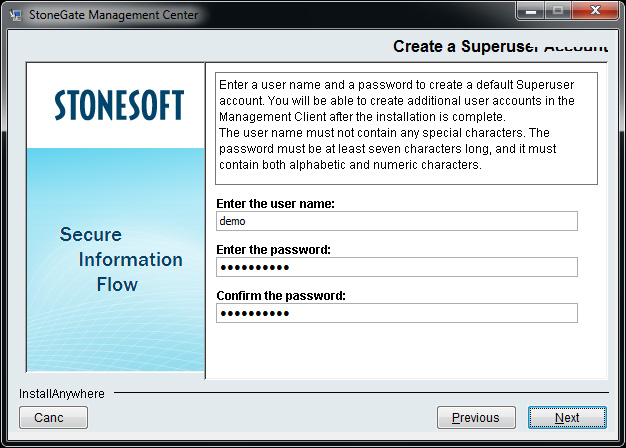Click the 'Confirm the password:' label

pos(281,296)
